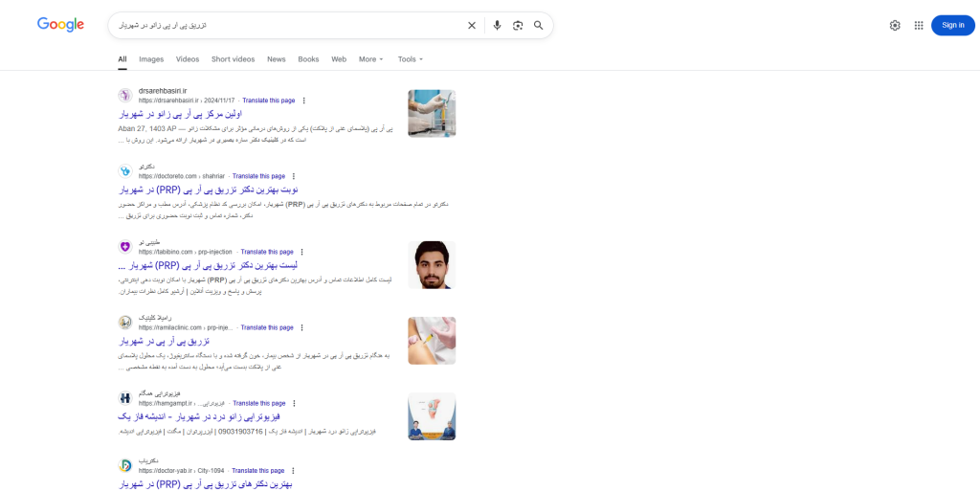This screenshot has height=492, width=980.
Task: Click inside the search query field
Action: coord(287,26)
